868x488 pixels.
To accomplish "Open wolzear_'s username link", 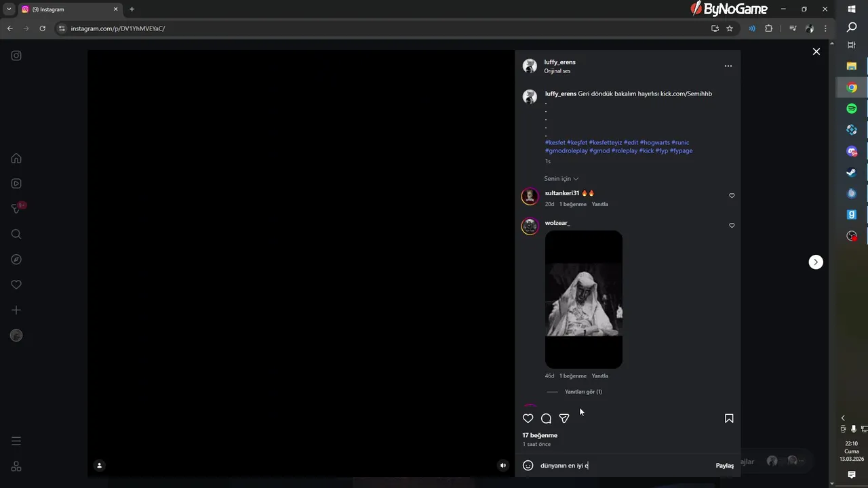I will (x=557, y=223).
